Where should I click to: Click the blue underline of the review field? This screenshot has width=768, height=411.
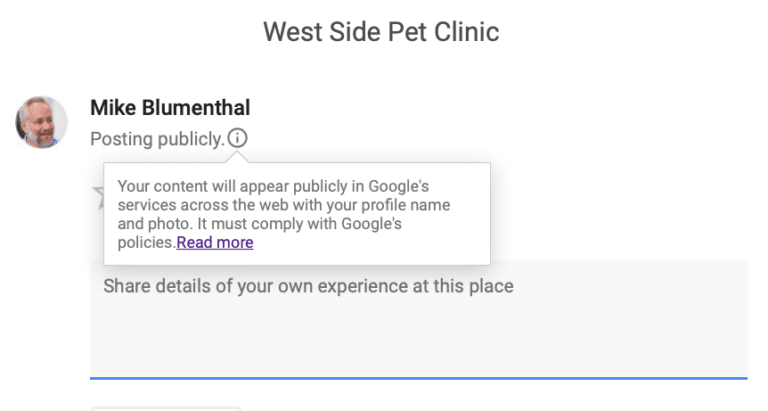[x=419, y=378]
